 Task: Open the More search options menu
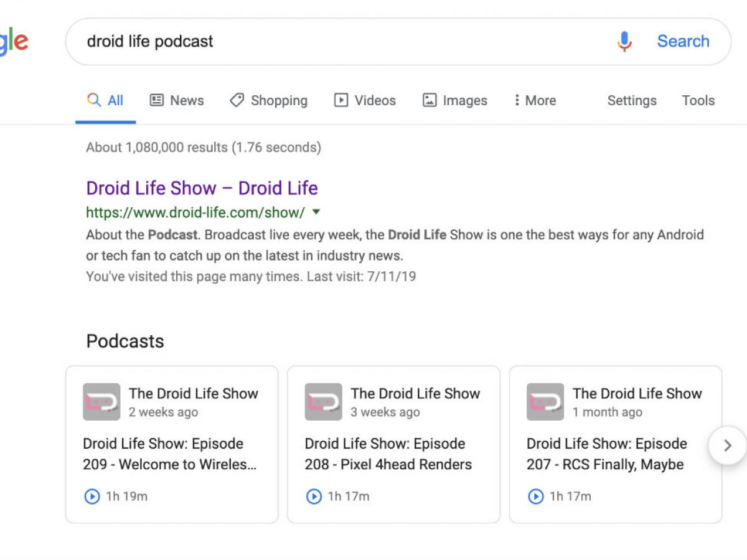point(534,101)
